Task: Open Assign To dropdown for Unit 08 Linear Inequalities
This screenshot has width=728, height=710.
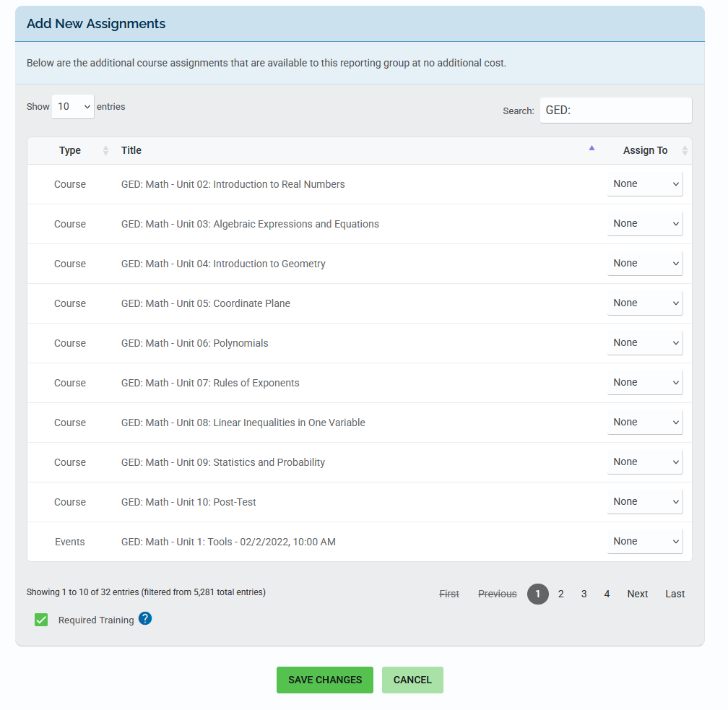Action: 645,422
